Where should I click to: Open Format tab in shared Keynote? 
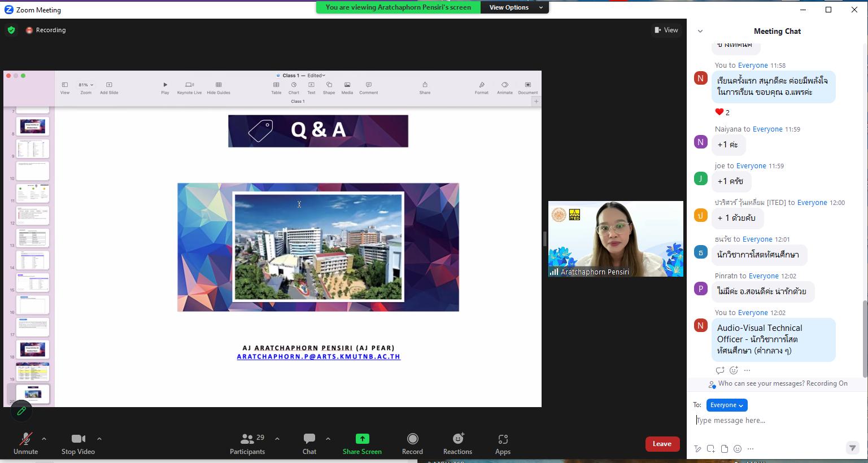coord(482,88)
